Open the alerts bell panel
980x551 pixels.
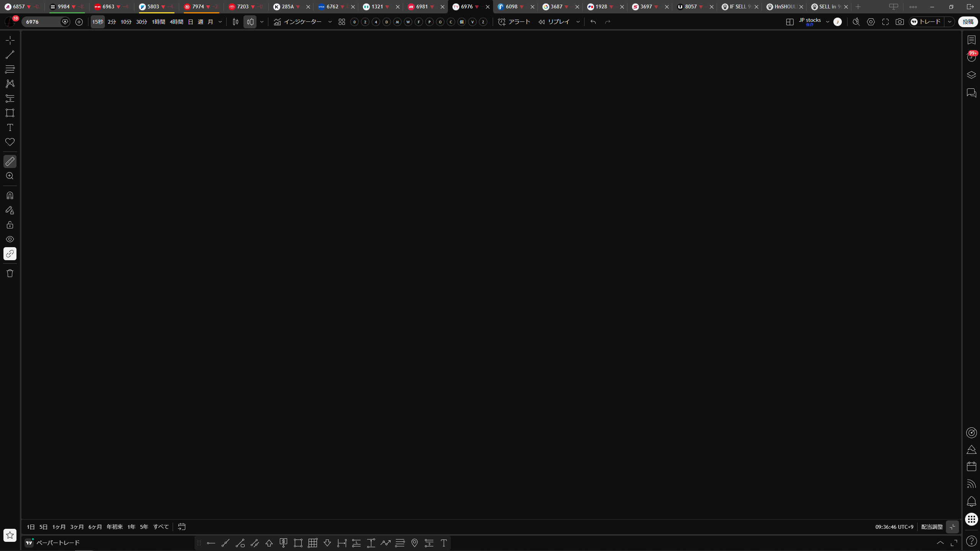[x=972, y=502]
